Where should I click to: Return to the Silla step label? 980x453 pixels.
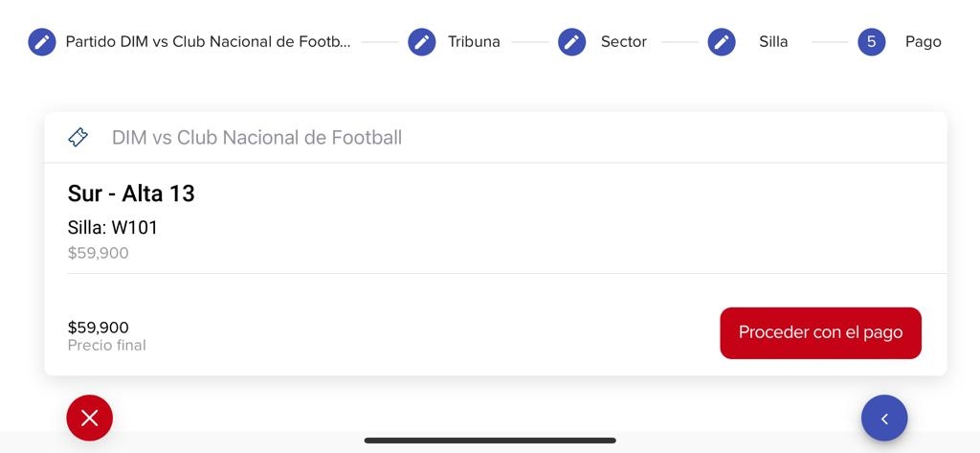tap(773, 42)
